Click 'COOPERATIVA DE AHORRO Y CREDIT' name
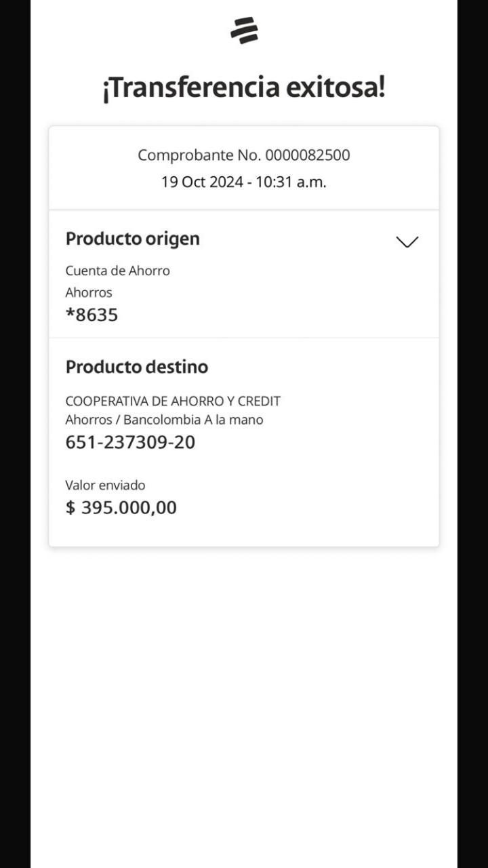The height and width of the screenshot is (868, 488). tap(173, 401)
